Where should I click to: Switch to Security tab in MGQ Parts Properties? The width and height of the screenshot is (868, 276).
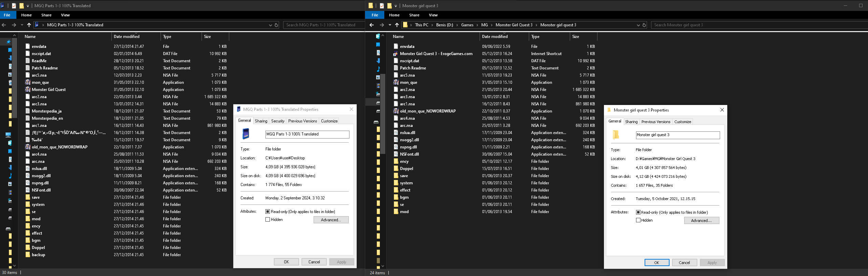[278, 121]
